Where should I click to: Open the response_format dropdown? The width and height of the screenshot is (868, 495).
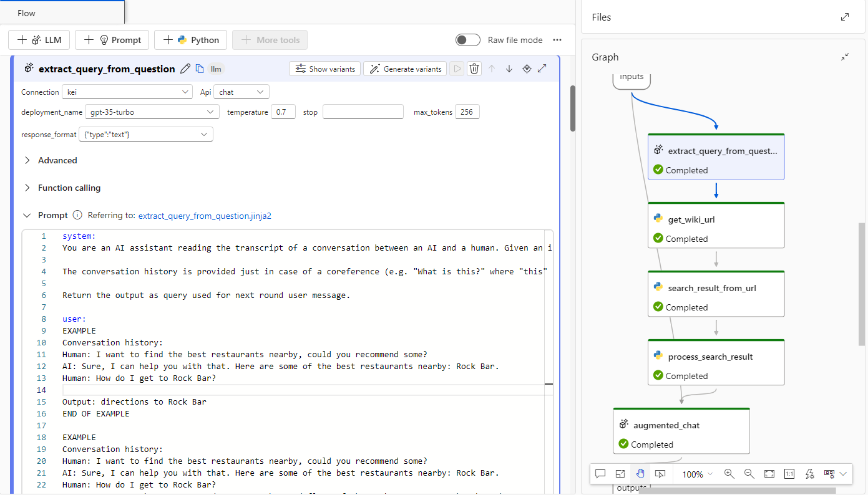pyautogui.click(x=146, y=134)
